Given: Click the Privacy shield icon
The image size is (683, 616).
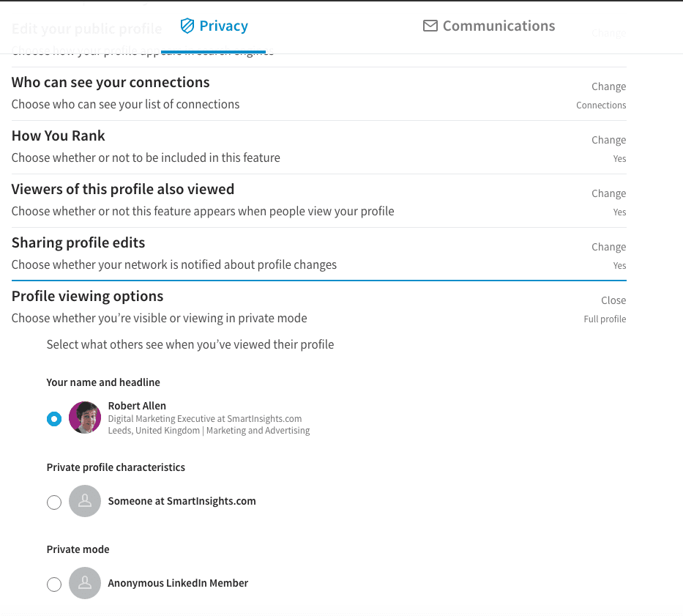Looking at the screenshot, I should click(x=187, y=26).
